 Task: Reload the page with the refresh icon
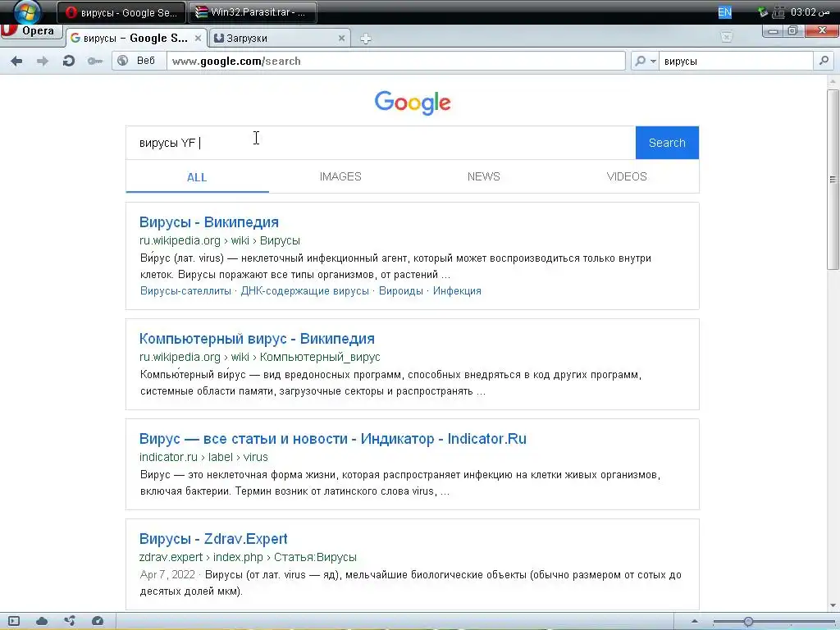point(69,61)
